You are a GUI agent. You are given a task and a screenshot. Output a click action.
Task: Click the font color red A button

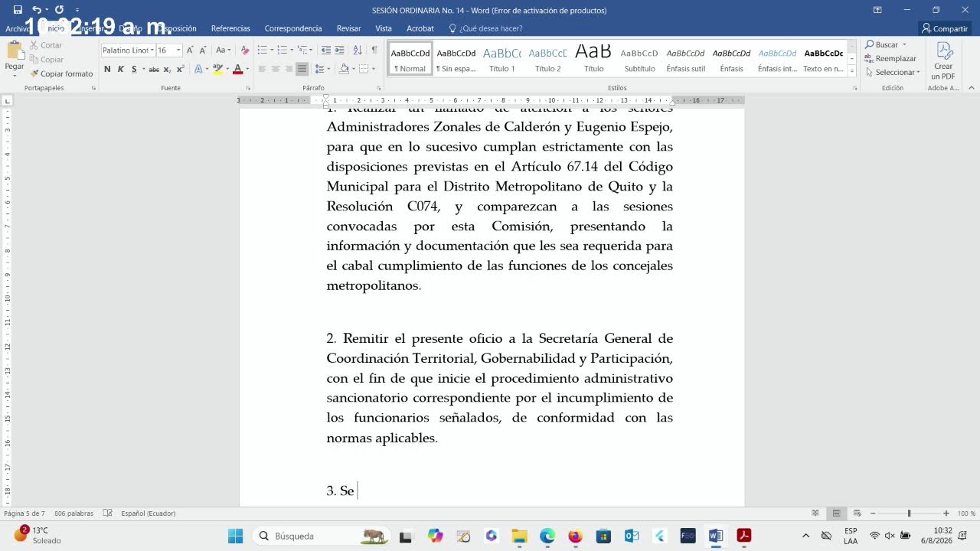point(237,69)
